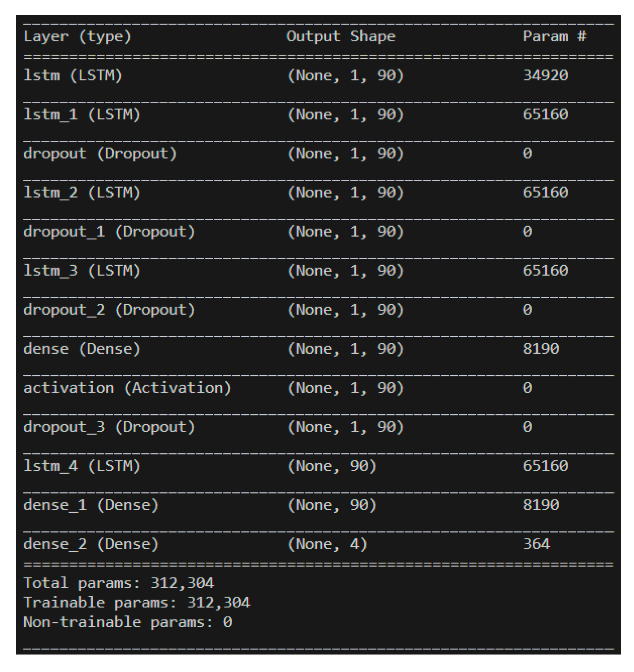Click the 'Output Shape' column header
634x672 pixels.
pos(341,36)
